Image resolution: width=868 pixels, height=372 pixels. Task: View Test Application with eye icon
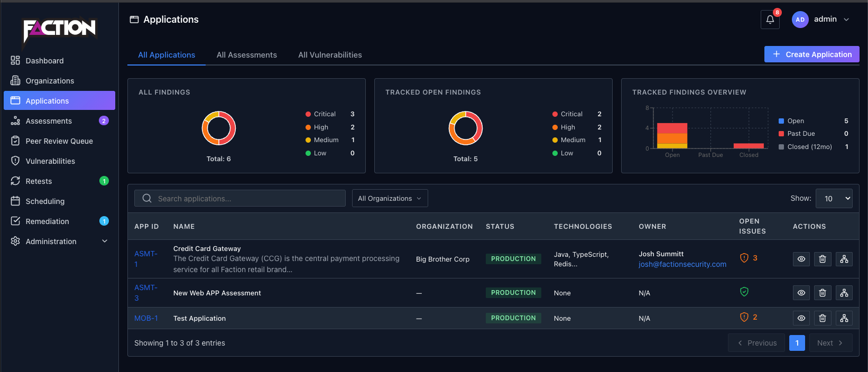[x=801, y=318]
